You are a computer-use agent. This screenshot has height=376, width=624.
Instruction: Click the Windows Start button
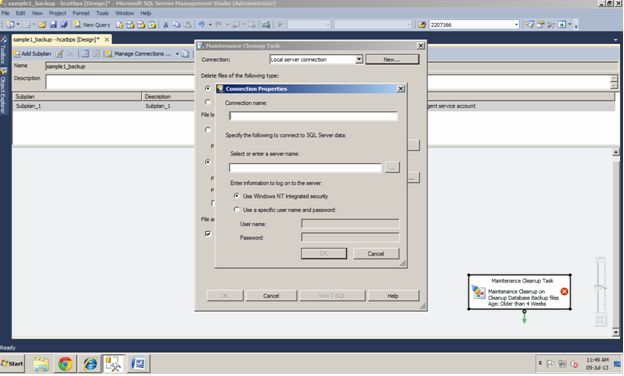(12, 363)
